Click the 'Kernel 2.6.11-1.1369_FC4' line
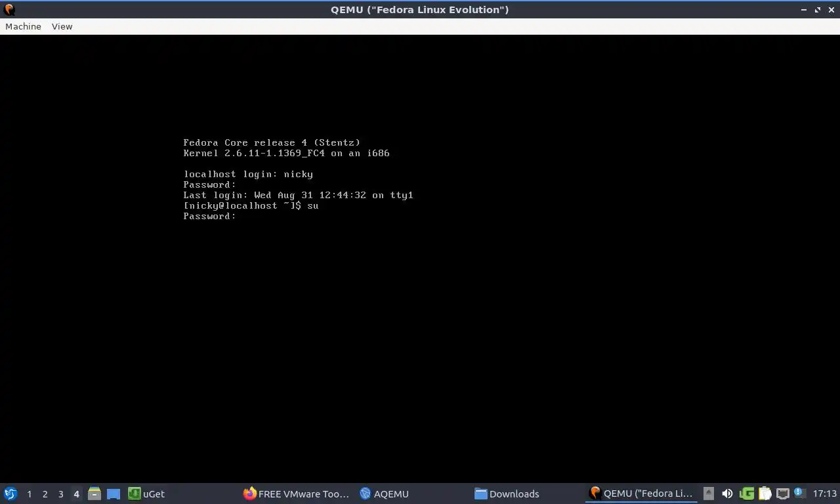This screenshot has width=840, height=504. [286, 153]
